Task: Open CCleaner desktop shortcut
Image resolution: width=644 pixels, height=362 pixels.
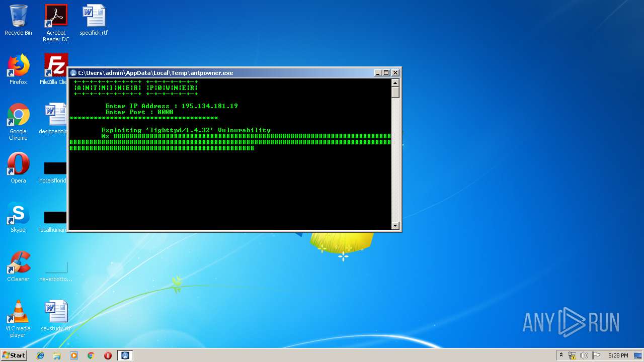Action: [x=18, y=266]
